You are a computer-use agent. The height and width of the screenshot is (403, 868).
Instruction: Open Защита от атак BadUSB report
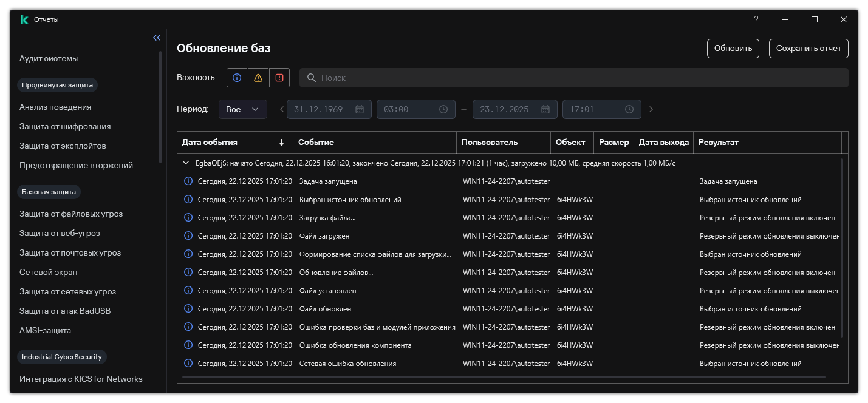point(65,311)
